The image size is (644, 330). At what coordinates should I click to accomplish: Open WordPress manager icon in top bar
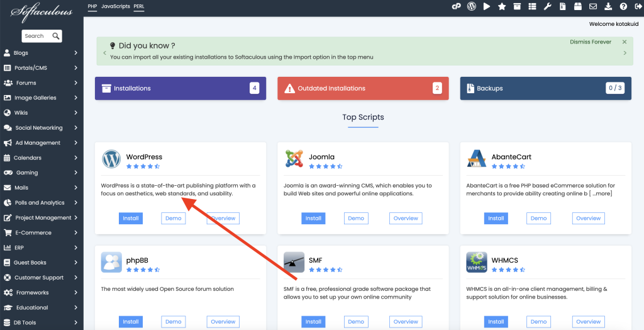[x=472, y=6]
